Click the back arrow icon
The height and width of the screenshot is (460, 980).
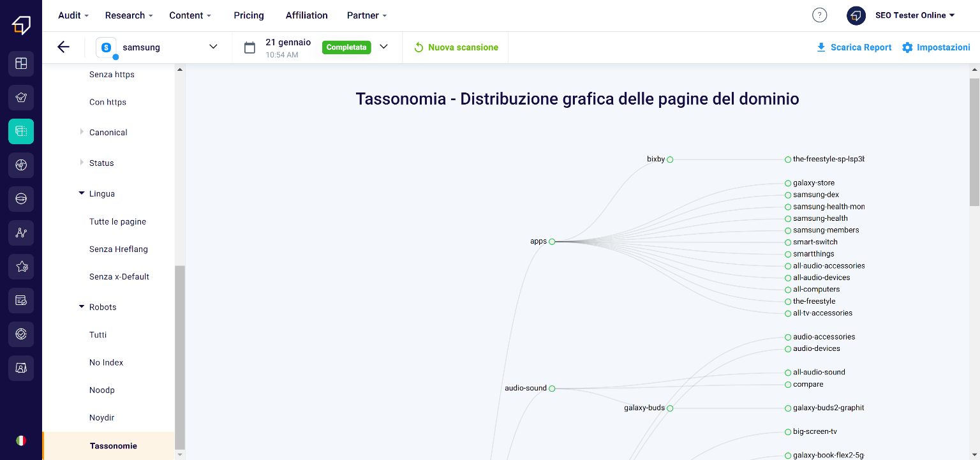[63, 47]
